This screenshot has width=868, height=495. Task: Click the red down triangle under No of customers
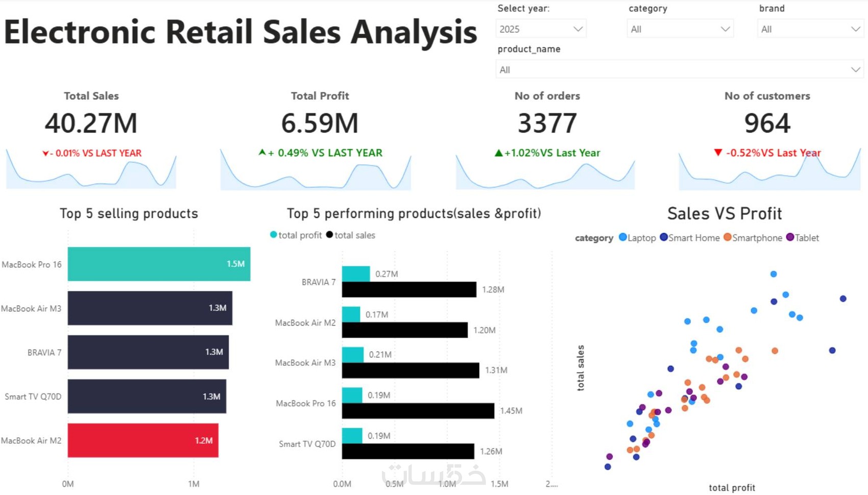(718, 153)
